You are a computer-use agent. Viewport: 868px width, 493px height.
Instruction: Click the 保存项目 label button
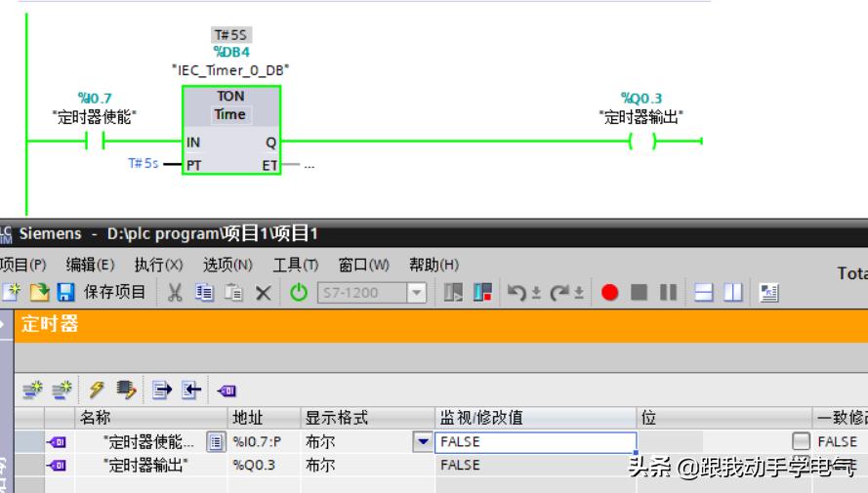click(x=114, y=292)
